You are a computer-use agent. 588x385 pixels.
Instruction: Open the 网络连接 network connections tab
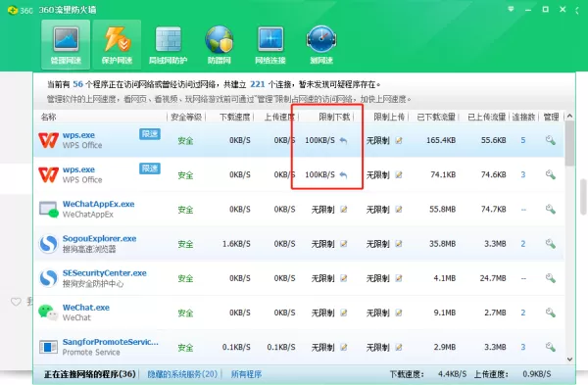point(270,45)
